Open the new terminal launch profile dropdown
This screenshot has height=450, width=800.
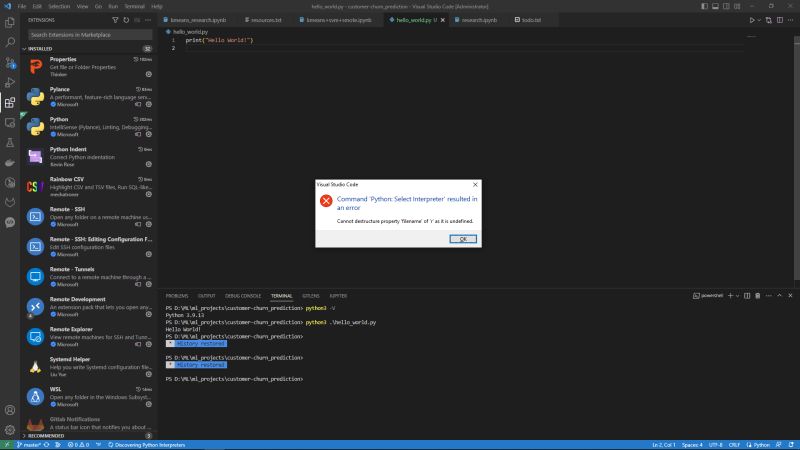(x=737, y=296)
